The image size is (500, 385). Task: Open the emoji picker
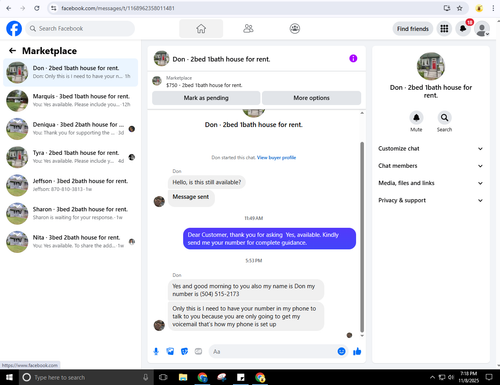341,351
